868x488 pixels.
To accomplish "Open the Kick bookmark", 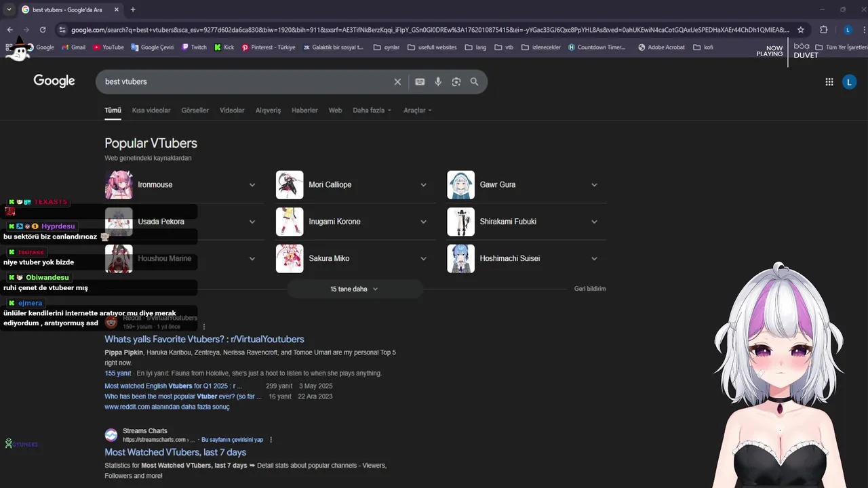I will [224, 47].
